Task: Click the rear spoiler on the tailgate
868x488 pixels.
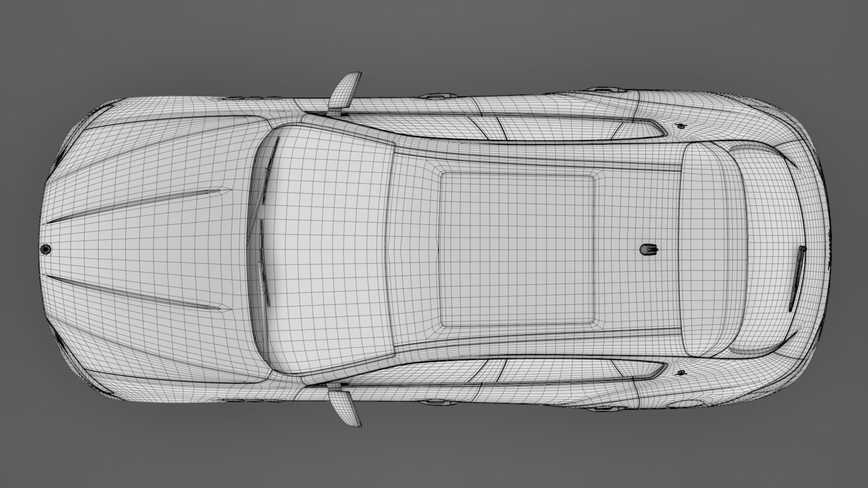Action: click(x=713, y=249)
